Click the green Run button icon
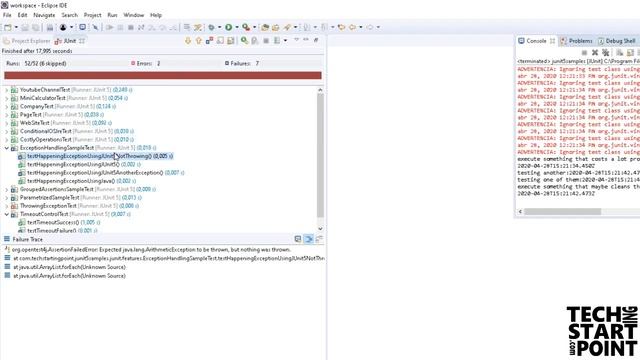The height and width of the screenshot is (360, 640). tap(229, 27)
